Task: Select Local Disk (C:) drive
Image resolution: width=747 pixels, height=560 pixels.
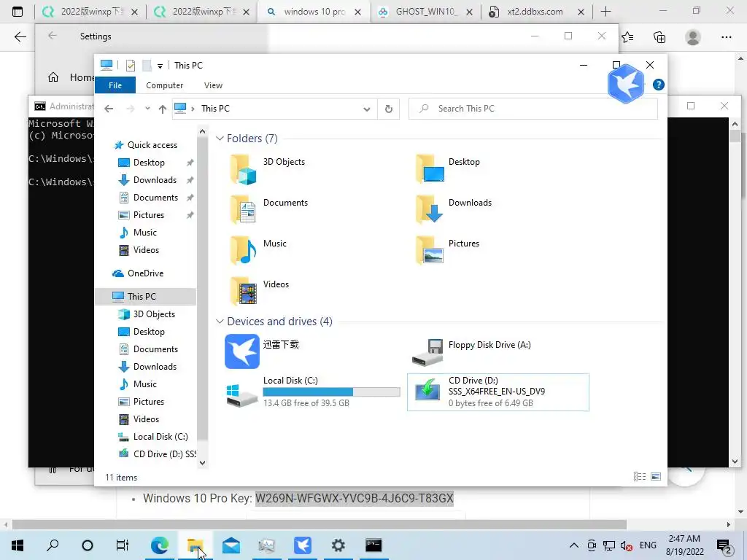Action: pos(312,392)
